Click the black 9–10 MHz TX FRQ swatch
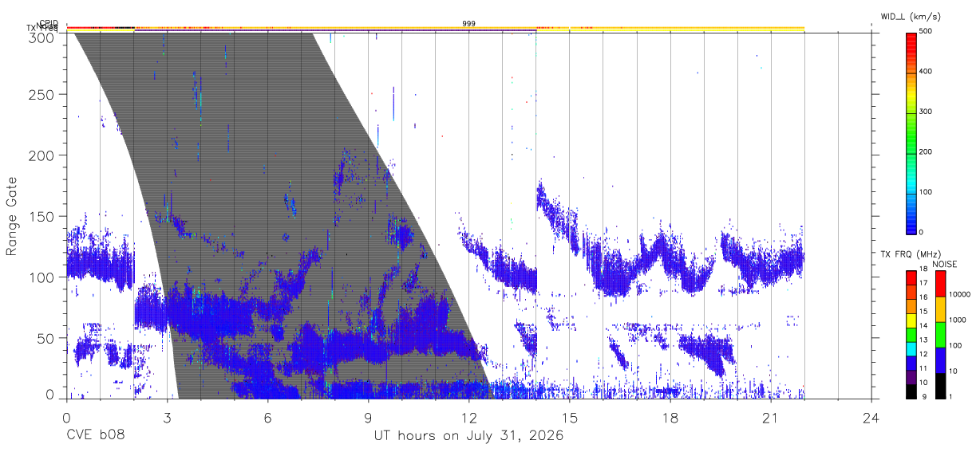980x452 pixels. click(x=911, y=391)
